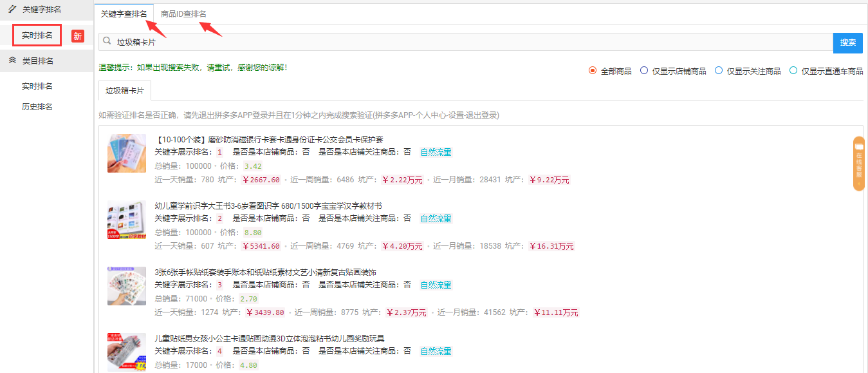Open the orange 在线客服 side widget

(x=858, y=164)
